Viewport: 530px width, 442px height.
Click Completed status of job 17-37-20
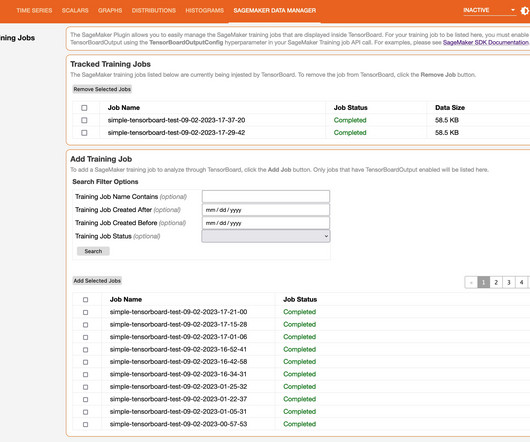pos(350,120)
